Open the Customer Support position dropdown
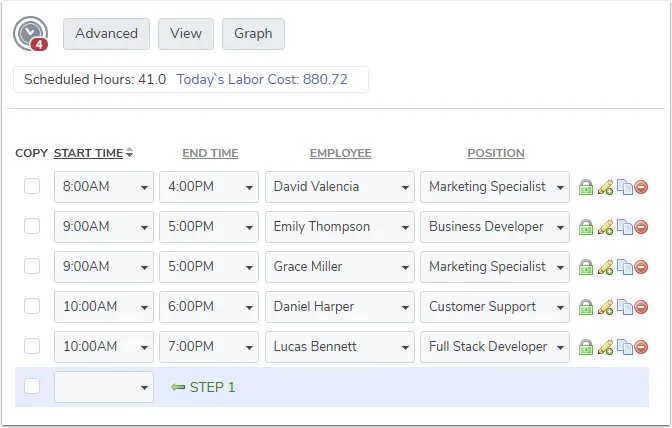Viewport: 672px width, 428px height. (495, 307)
